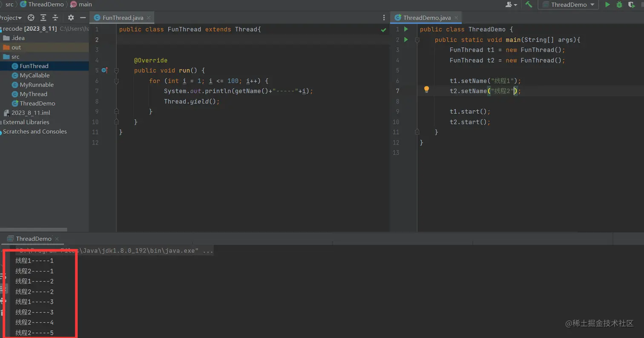This screenshot has height=338, width=644.
Task: Select opened file with the Project crosshair icon
Action: tap(31, 17)
